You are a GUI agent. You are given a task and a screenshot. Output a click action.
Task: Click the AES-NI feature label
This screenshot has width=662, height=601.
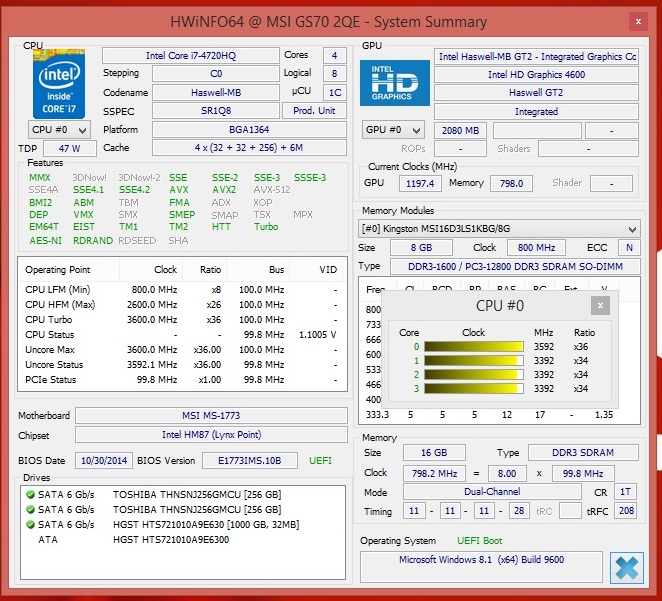(45, 241)
